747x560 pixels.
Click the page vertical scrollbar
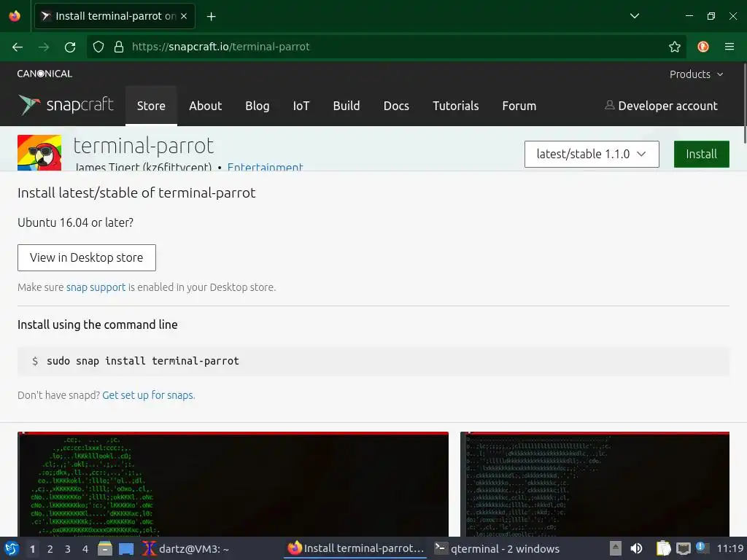tap(744, 103)
